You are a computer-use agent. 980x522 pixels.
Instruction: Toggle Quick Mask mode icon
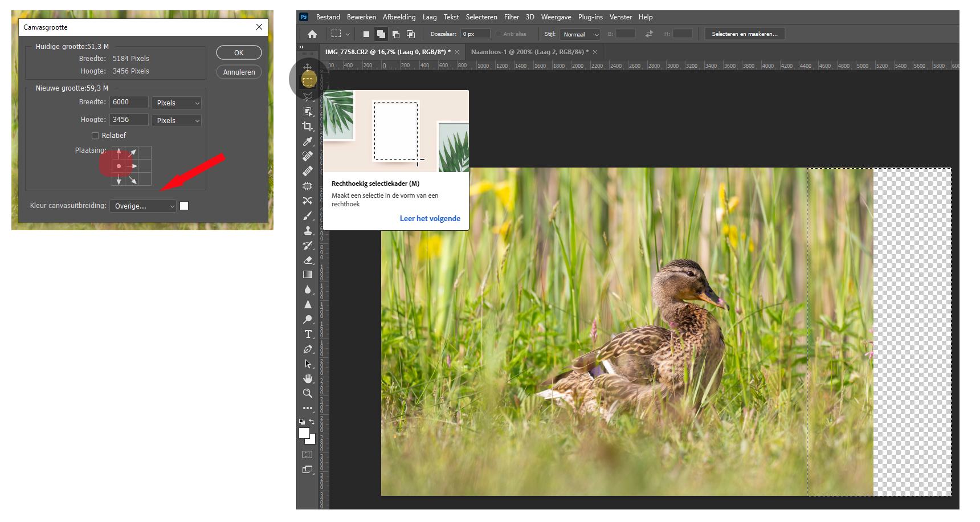(308, 455)
